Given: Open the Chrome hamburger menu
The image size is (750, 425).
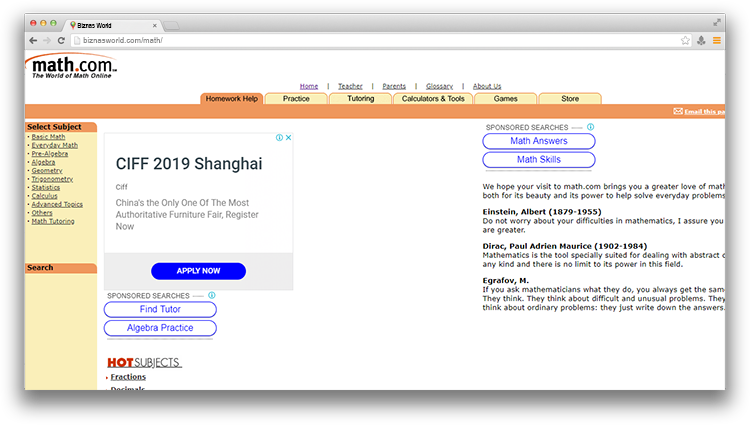Looking at the screenshot, I should [x=716, y=40].
